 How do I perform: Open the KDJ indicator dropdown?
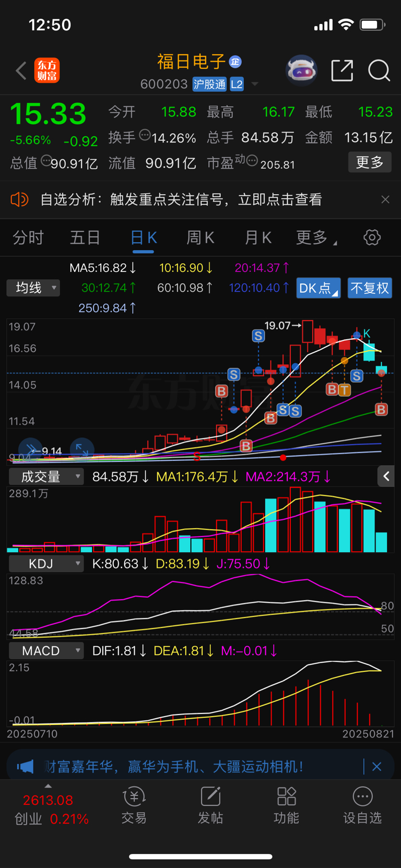[46, 564]
